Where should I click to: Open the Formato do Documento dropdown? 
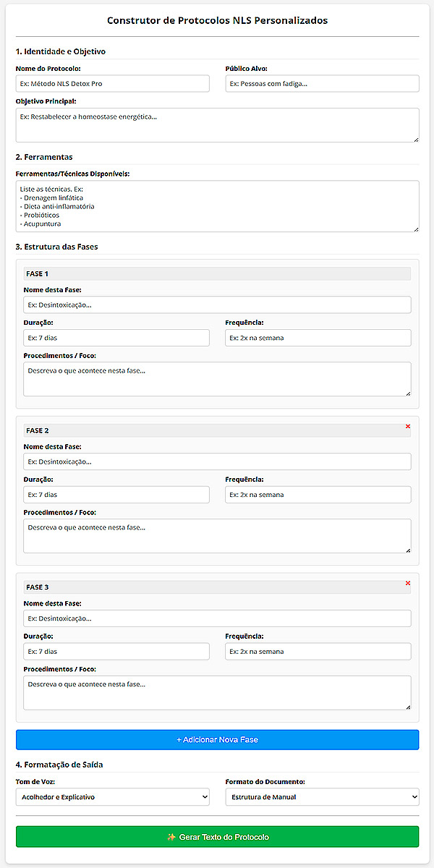[321, 796]
